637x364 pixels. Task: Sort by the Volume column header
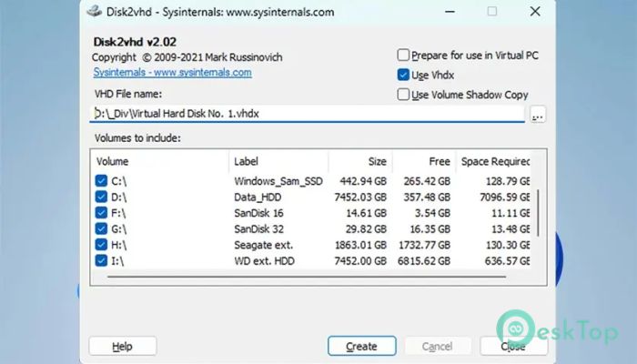coord(160,161)
